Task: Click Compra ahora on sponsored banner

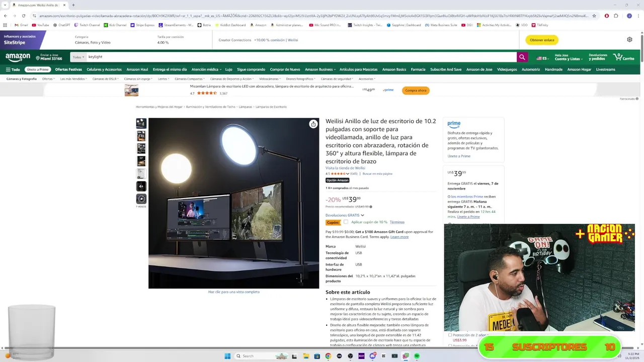Action: point(416,90)
